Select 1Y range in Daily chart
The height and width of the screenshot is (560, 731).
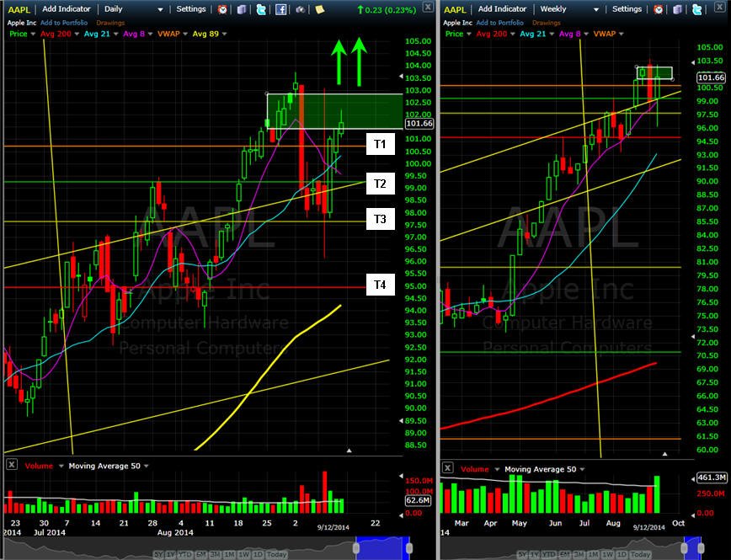(x=171, y=555)
